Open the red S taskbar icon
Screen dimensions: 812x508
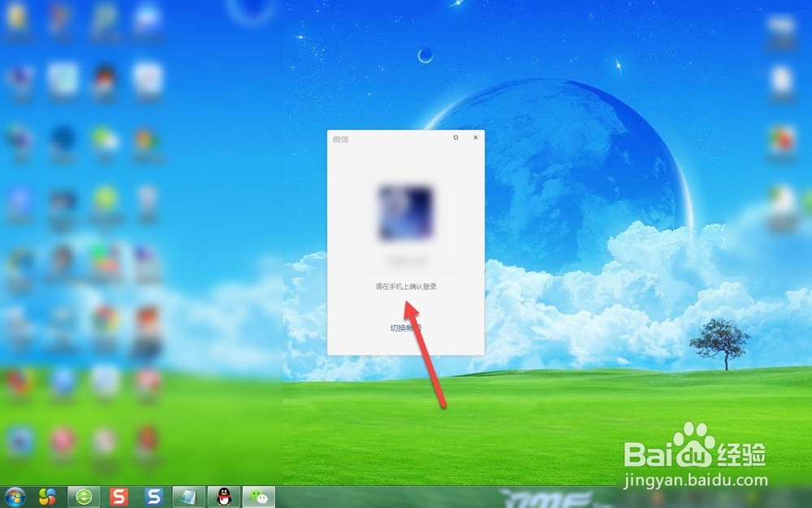coord(119,497)
